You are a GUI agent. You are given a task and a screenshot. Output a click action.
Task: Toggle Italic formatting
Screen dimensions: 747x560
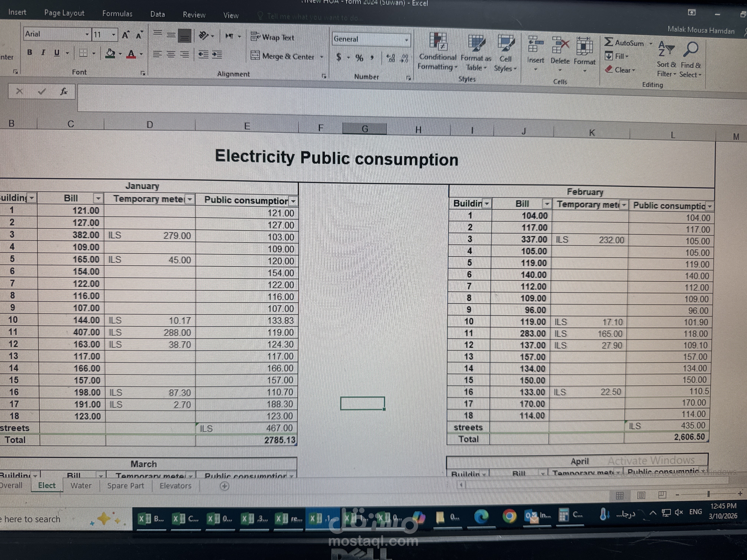(43, 53)
